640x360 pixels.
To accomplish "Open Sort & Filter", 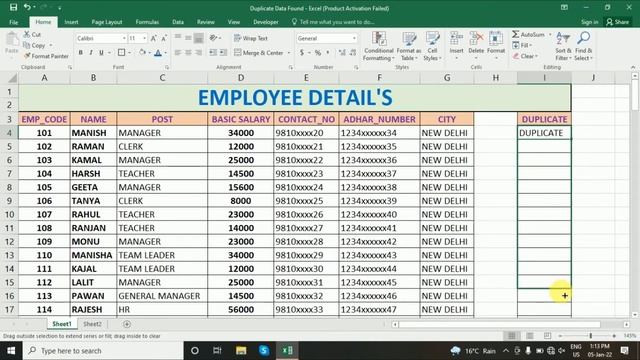I will 563,47.
